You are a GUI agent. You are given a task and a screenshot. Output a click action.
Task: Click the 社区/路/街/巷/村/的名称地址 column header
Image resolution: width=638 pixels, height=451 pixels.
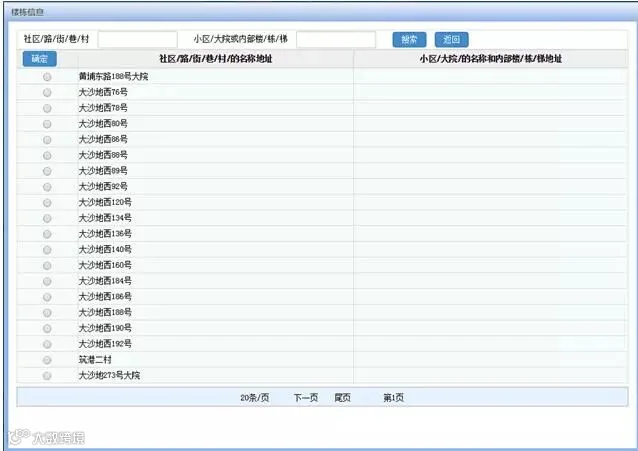tap(216, 59)
